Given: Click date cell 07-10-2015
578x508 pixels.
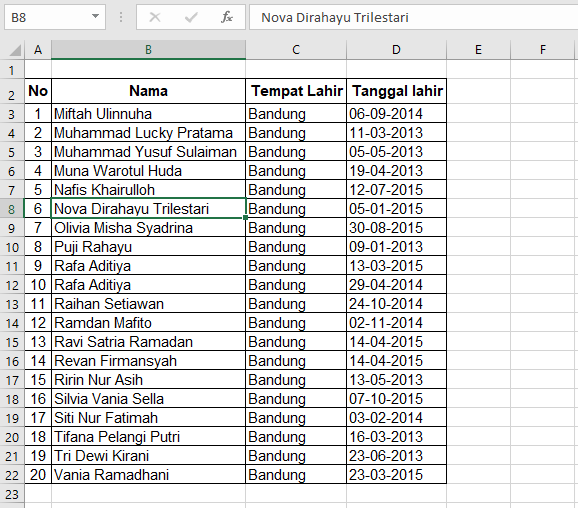Looking at the screenshot, I should [397, 399].
